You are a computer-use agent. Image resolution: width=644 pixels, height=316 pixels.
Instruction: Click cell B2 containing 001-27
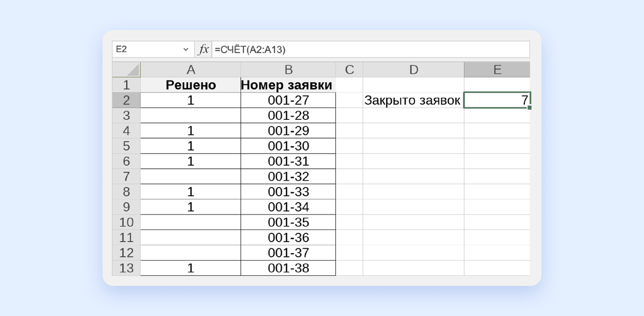coord(289,99)
